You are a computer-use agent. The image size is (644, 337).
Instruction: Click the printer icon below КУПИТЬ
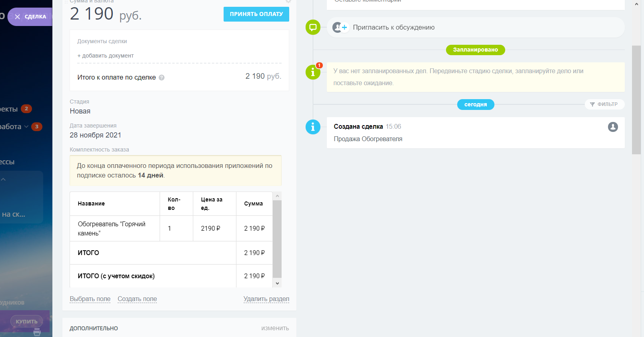37,332
